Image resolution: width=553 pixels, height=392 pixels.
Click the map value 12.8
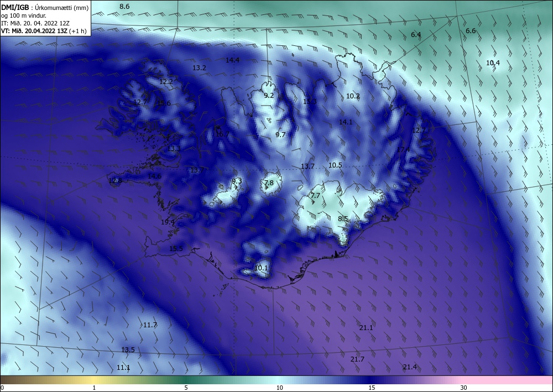point(116,181)
